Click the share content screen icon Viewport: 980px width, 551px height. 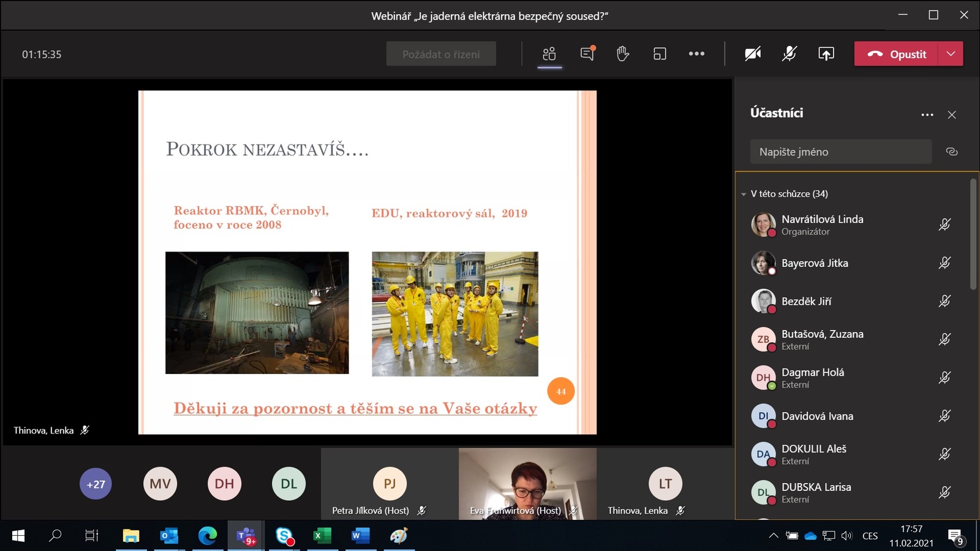coord(826,54)
